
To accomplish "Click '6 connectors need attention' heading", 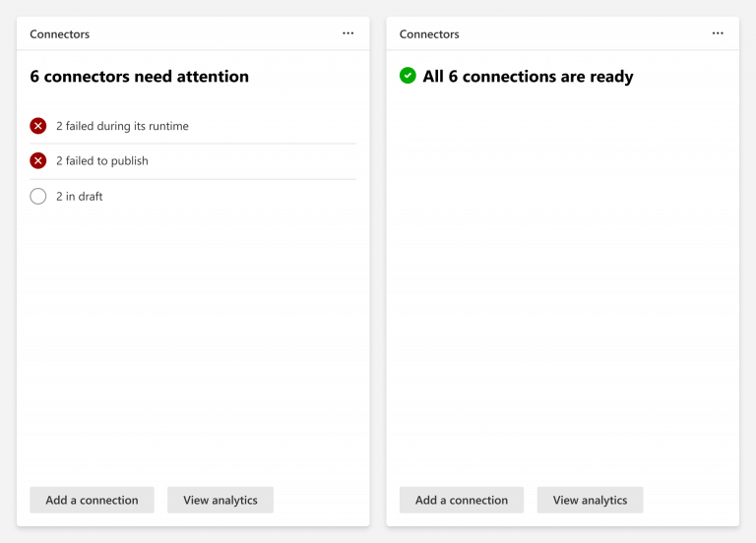I will pyautogui.click(x=140, y=76).
